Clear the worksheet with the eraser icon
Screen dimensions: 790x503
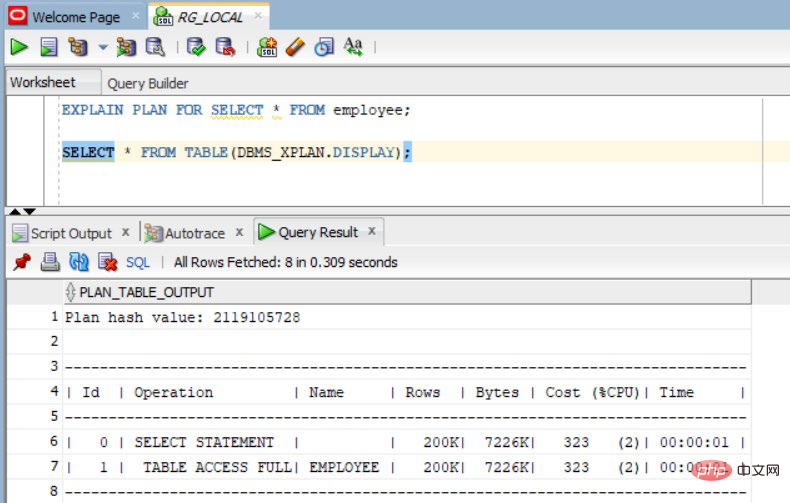click(295, 47)
